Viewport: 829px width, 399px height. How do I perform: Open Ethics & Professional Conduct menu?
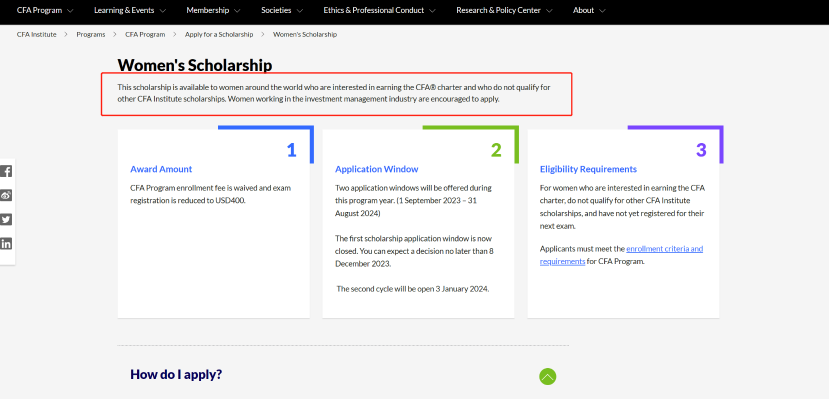380,10
